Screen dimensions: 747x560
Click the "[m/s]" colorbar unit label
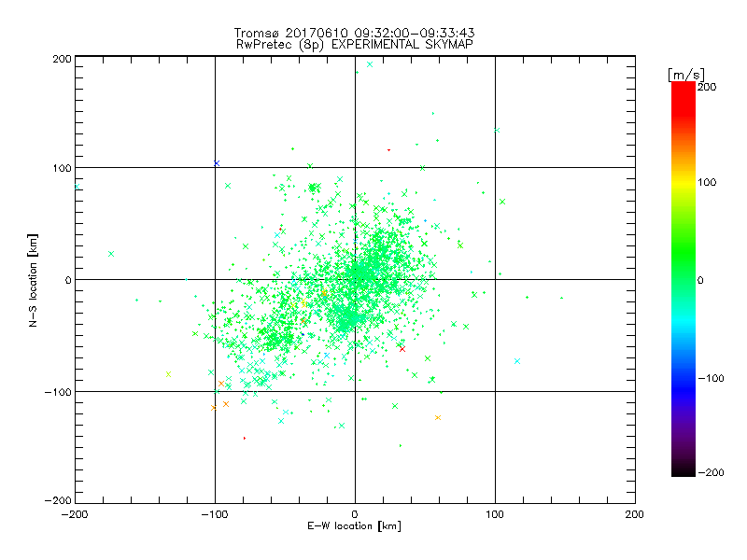pos(686,75)
